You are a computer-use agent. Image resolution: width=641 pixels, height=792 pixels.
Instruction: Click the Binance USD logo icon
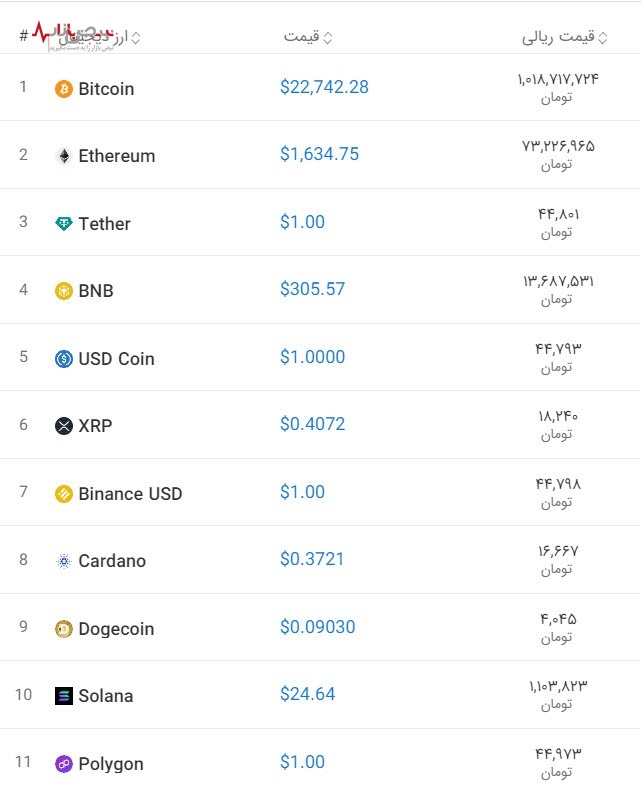pyautogui.click(x=64, y=494)
